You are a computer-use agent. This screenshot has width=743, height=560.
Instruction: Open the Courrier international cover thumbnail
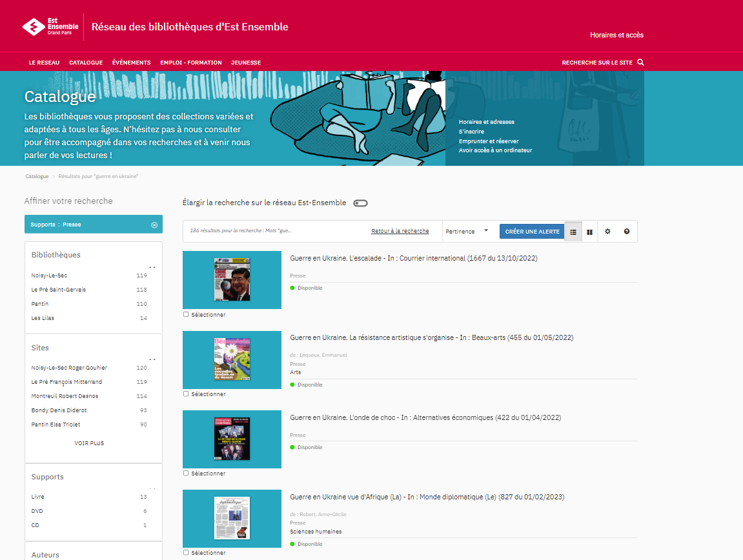(232, 279)
